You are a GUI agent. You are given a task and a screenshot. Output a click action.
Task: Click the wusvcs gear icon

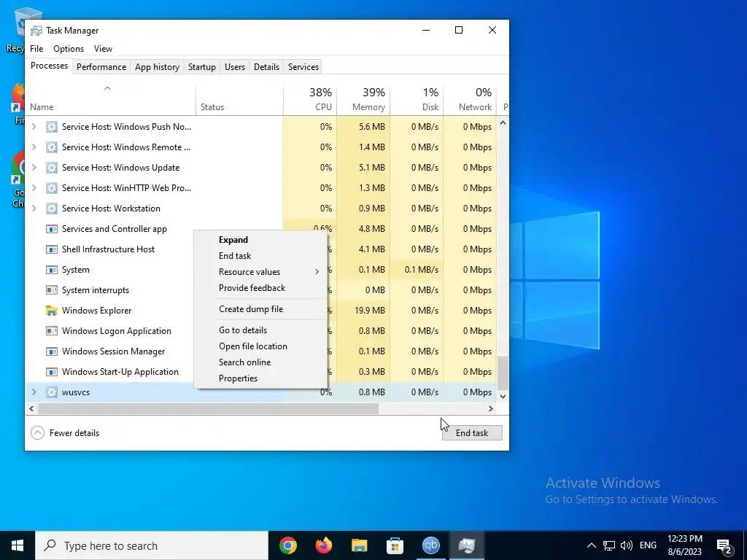52,392
